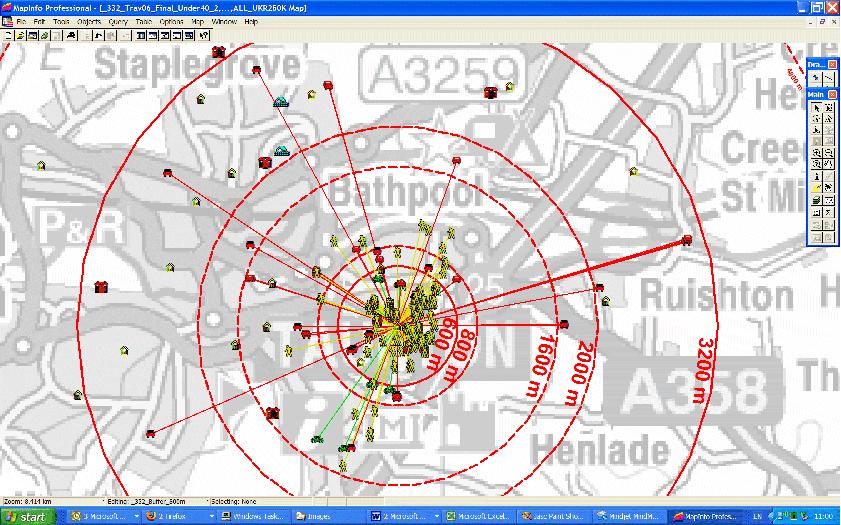Click the 11:00 system tray clock

pos(823,516)
